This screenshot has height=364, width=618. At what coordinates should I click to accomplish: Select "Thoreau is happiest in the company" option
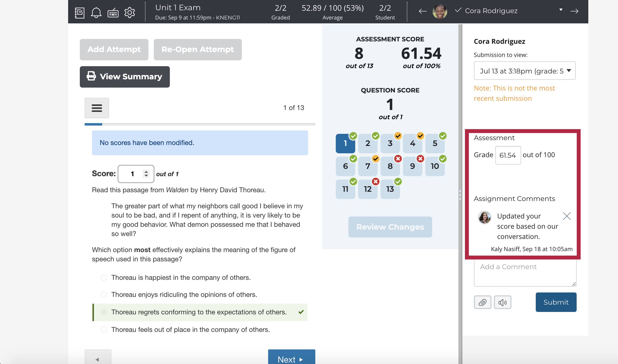coord(104,277)
